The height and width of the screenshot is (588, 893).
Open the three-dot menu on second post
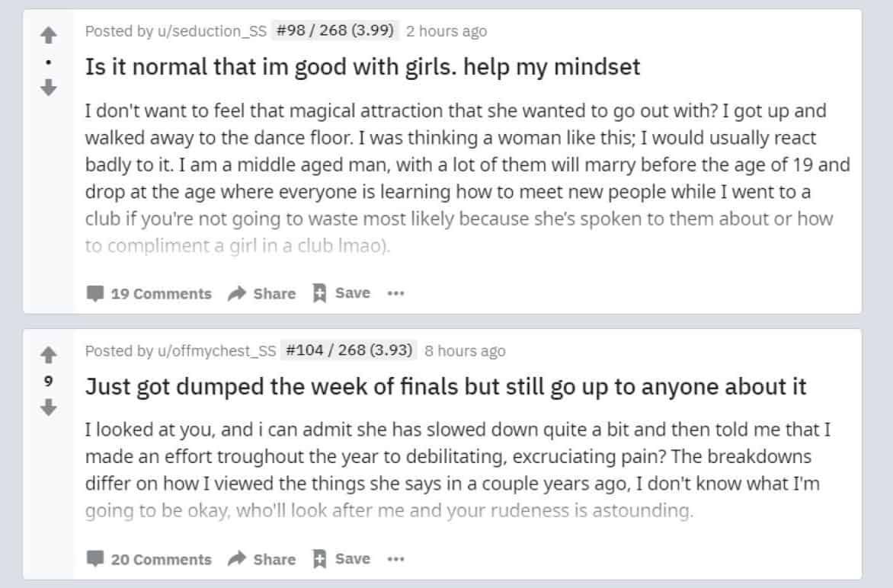tap(395, 559)
